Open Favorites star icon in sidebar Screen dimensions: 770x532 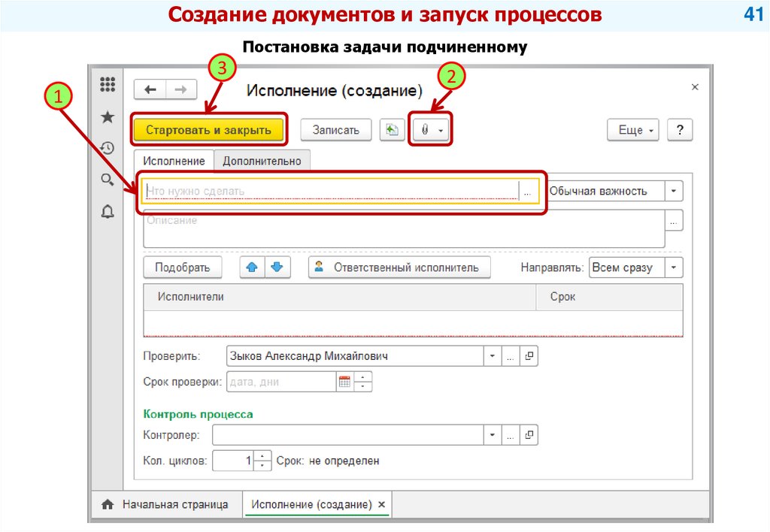click(x=108, y=116)
